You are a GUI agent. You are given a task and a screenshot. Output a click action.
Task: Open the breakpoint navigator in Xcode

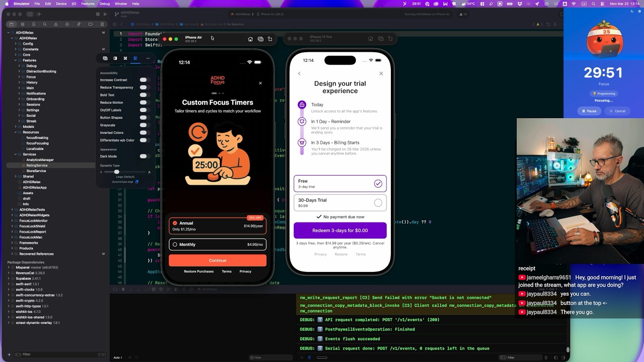pyautogui.click(x=91, y=24)
